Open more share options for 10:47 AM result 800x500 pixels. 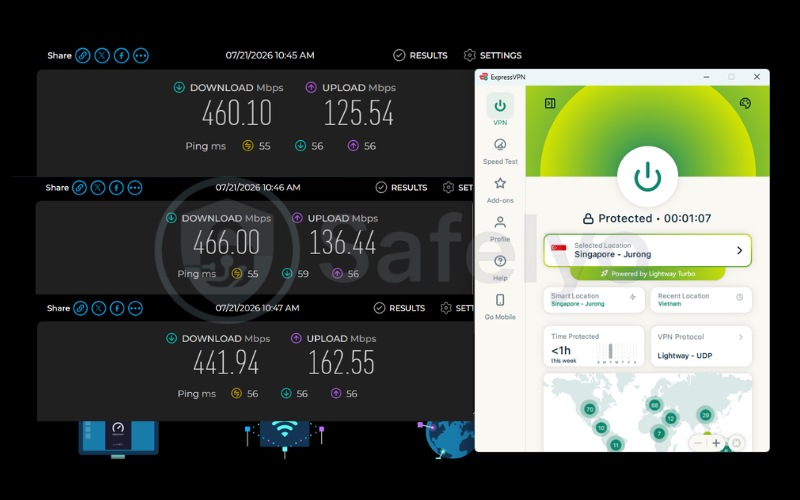click(135, 308)
